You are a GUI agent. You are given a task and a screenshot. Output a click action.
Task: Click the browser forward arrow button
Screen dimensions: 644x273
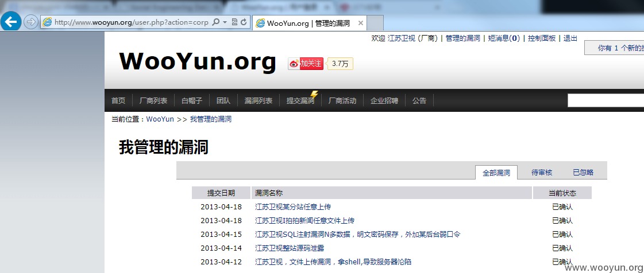coord(31,22)
